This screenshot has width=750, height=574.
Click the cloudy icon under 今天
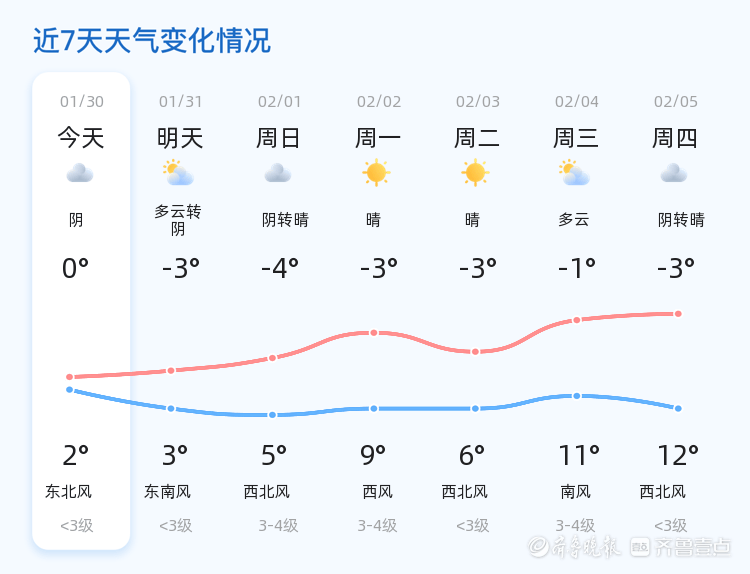80,173
